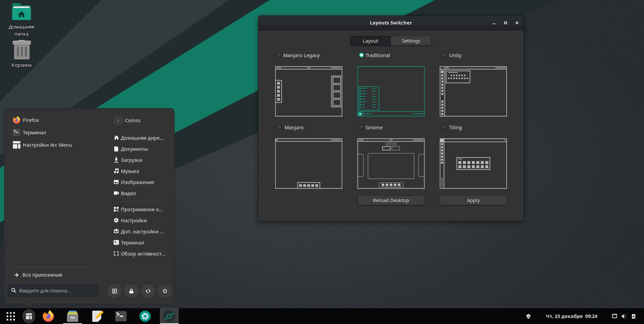Viewport: 644px width, 324px height.
Task: Click the log out icon button
Action: click(114, 291)
